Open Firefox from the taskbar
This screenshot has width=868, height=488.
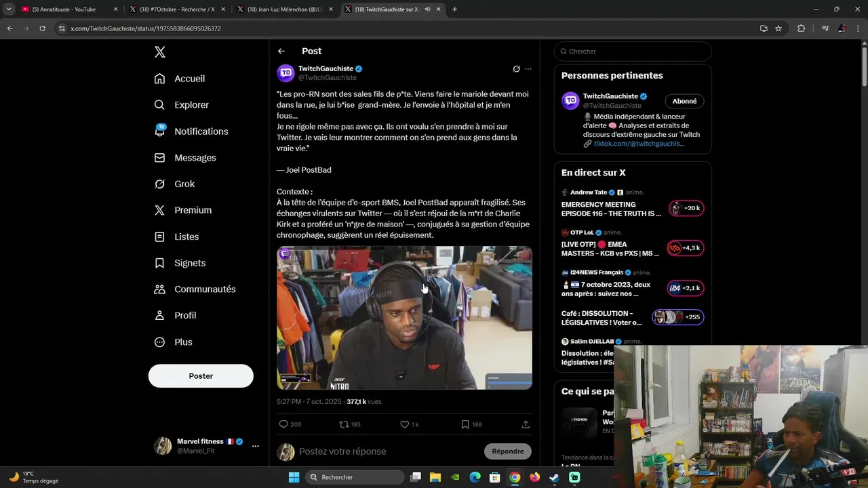[x=534, y=477]
